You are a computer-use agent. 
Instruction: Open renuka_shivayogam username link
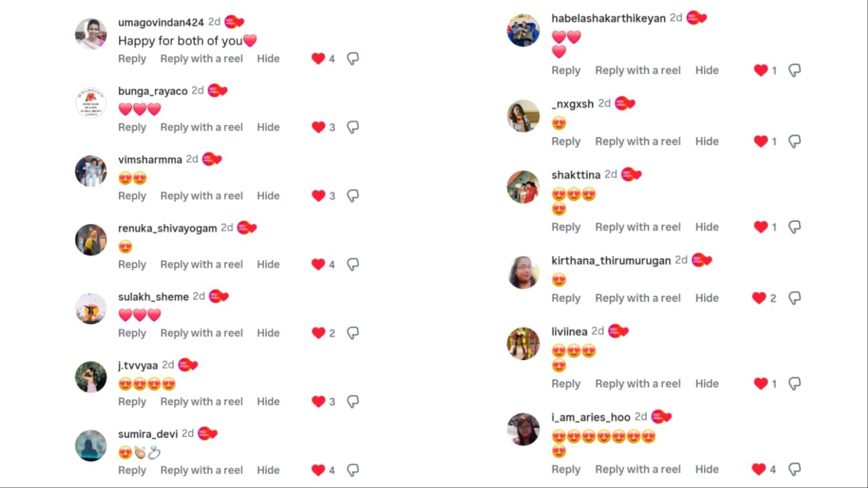click(168, 228)
